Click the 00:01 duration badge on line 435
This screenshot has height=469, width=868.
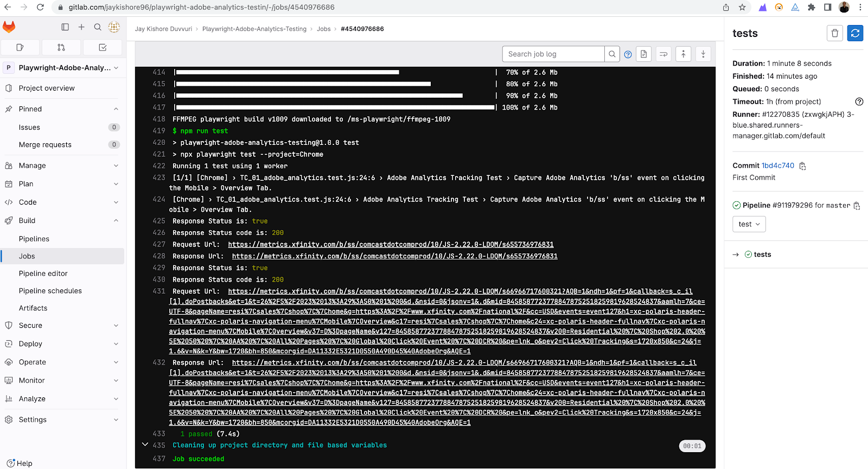pos(692,446)
